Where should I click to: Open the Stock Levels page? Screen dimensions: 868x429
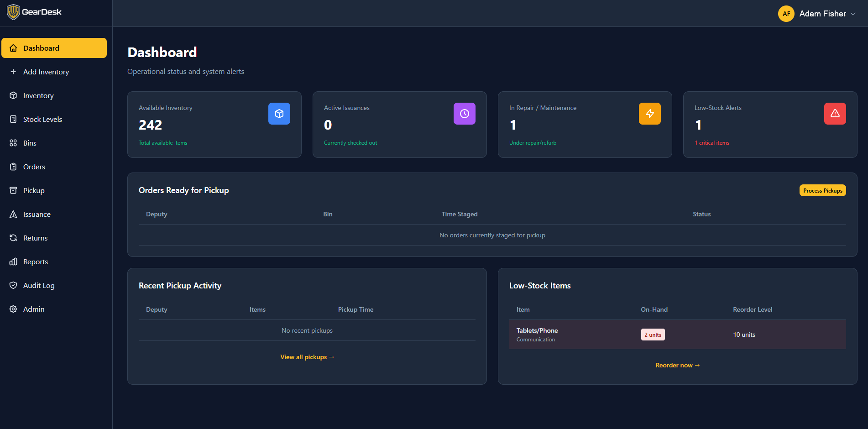[42, 119]
